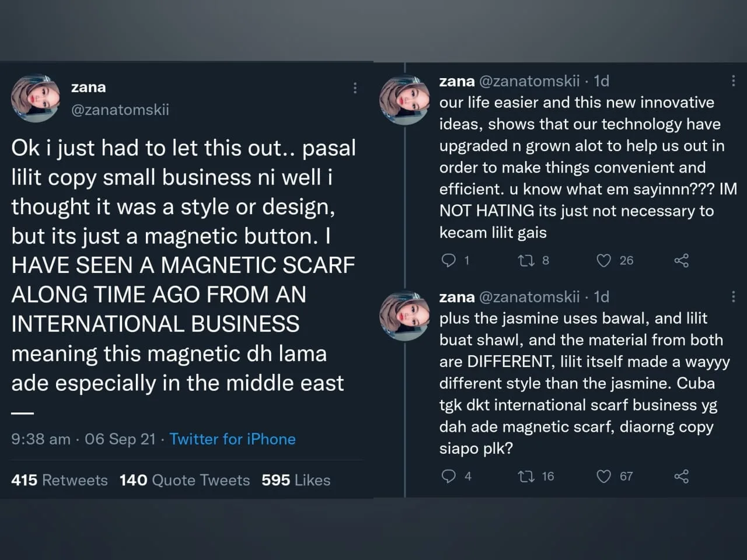The height and width of the screenshot is (560, 747).
Task: Like the tweet with 26 likes
Action: (x=603, y=260)
